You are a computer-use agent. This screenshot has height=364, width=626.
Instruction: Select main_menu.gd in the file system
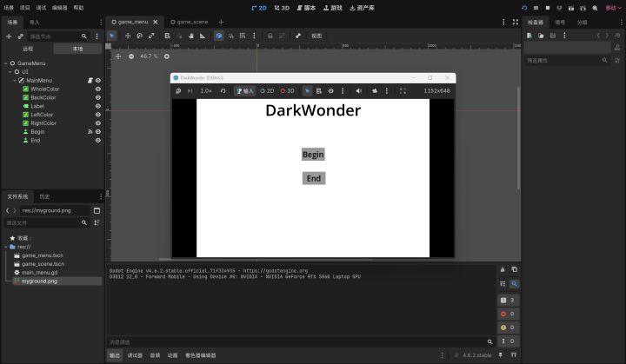pos(39,273)
